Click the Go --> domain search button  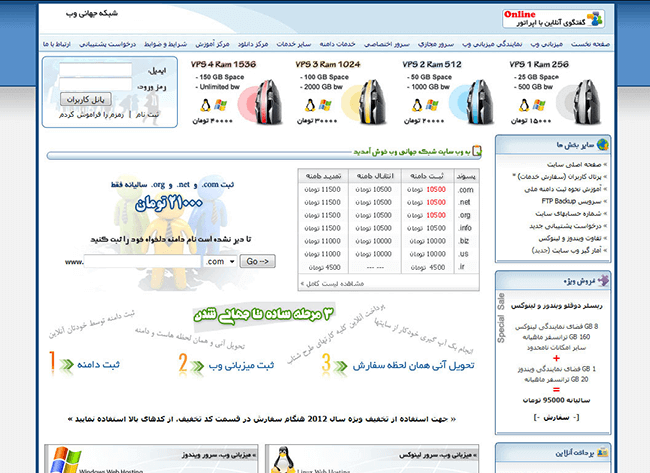coord(257,261)
